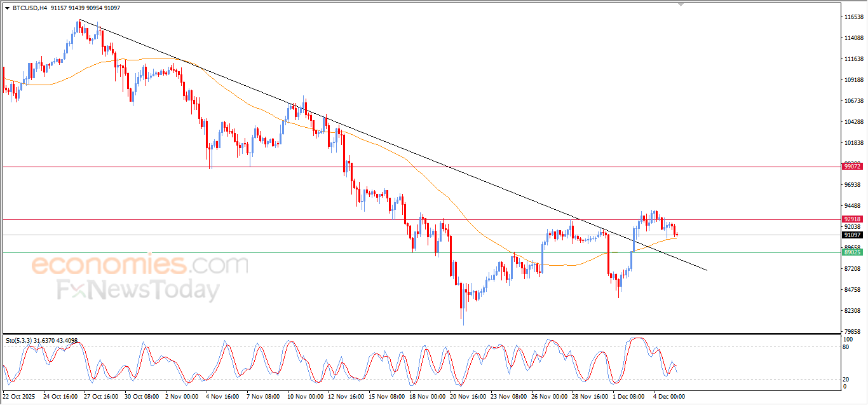Click the 27 Oct 16:00 time label
This screenshot has width=868, height=405.
[102, 397]
